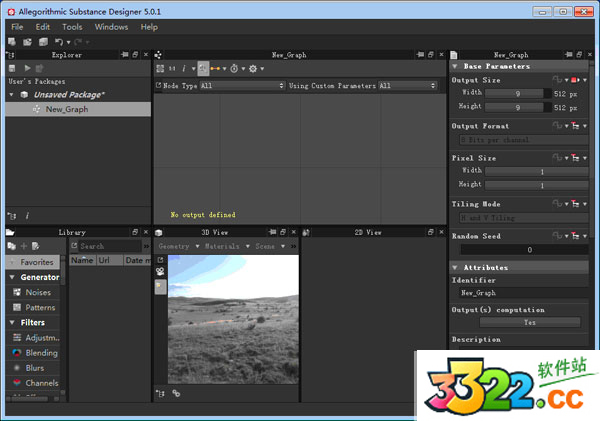Click the orange link display icon in graph toolbar
Screen dimensions: 600x421
tap(215, 69)
